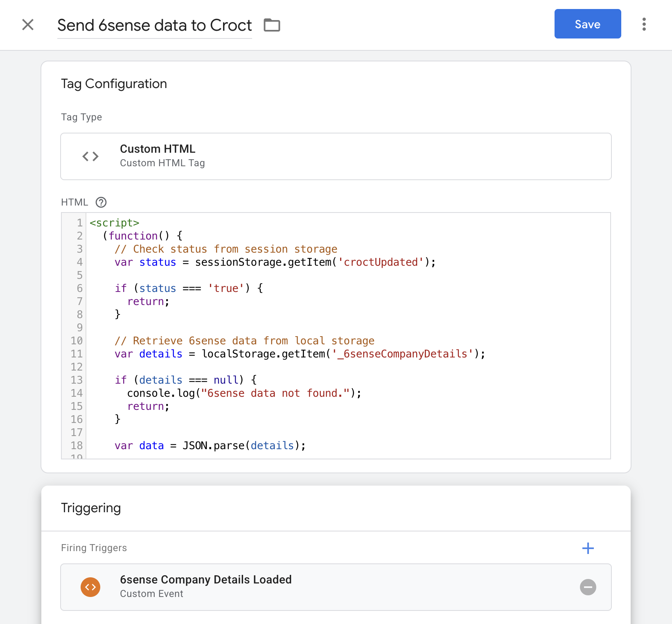Click the comment 'Check status from session storage'
This screenshot has height=624, width=672.
226,249
